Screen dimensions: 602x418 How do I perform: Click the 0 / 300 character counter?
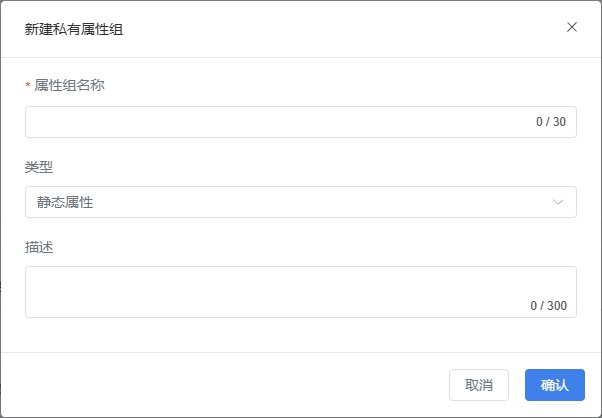click(548, 306)
